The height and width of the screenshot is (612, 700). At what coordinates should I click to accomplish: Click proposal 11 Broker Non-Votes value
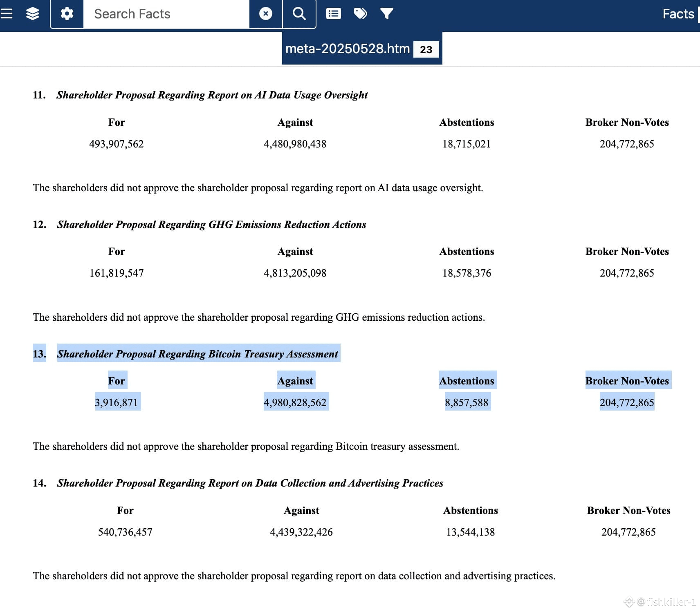tap(627, 144)
